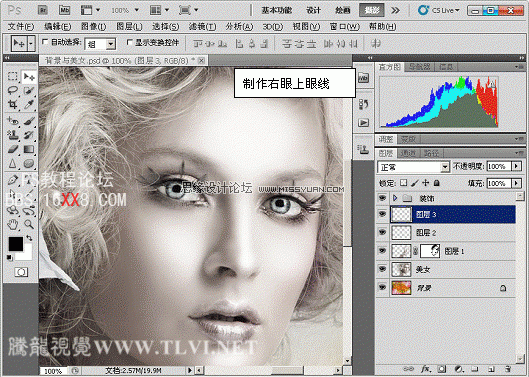Click link layers icon in Layers panel
This screenshot has width=529, height=377.
point(409,369)
